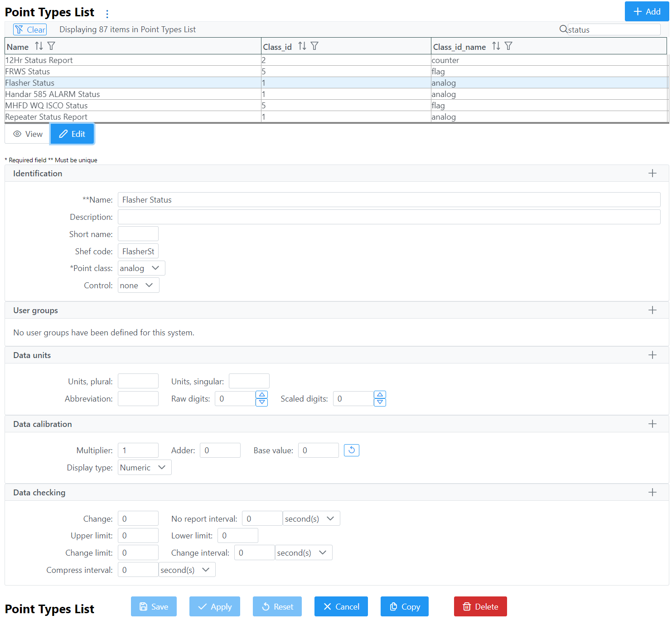Open No report interval units dropdown
Screen dimensions: 672x620
311,518
